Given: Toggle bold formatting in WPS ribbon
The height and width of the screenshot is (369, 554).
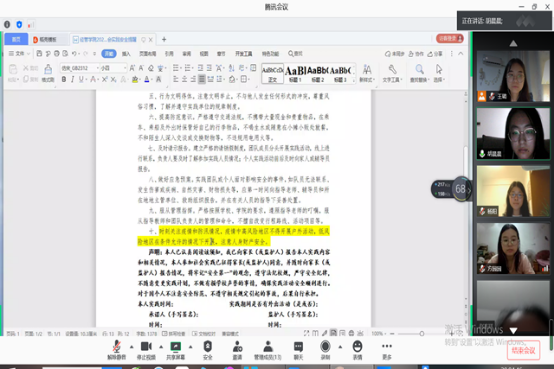Looking at the screenshot, I should point(64,79).
